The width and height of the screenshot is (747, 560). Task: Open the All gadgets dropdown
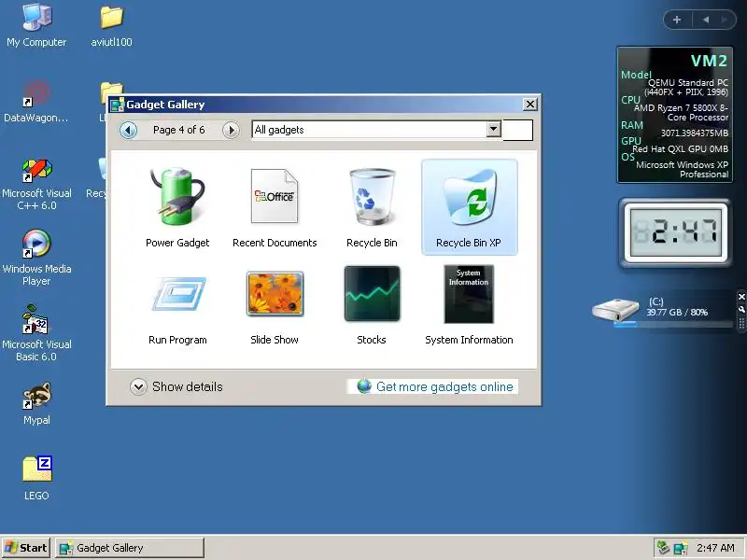494,129
